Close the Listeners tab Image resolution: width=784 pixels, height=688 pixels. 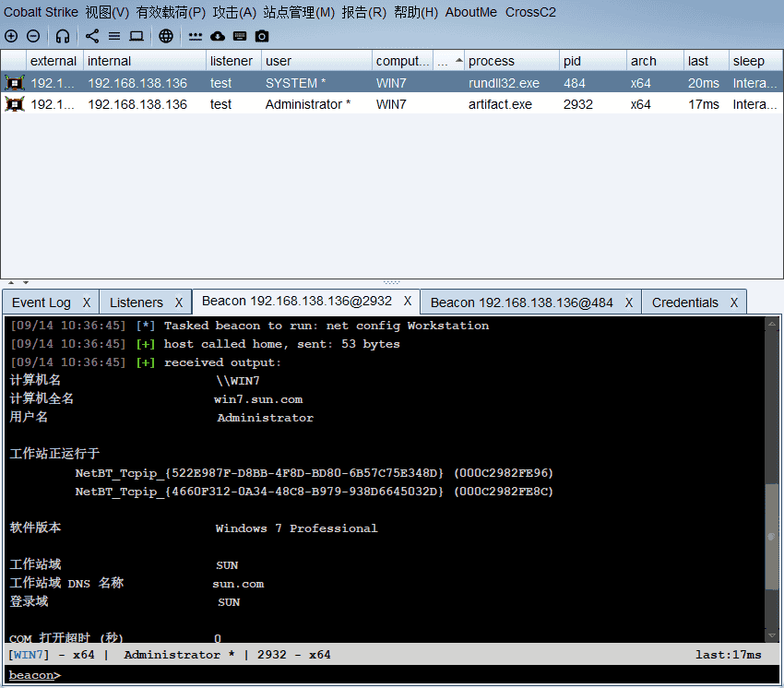pos(179,302)
